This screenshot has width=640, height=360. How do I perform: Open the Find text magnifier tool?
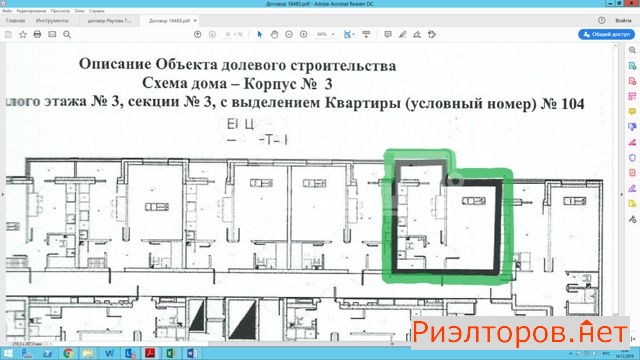[67, 35]
